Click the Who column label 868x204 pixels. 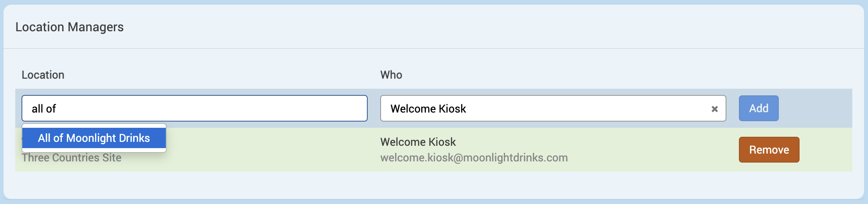coord(391,75)
